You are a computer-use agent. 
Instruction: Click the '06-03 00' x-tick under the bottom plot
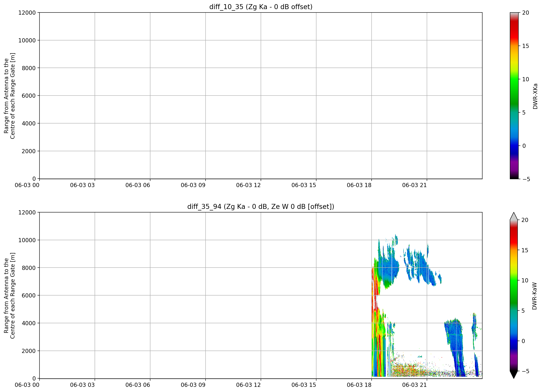pyautogui.click(x=27, y=385)
